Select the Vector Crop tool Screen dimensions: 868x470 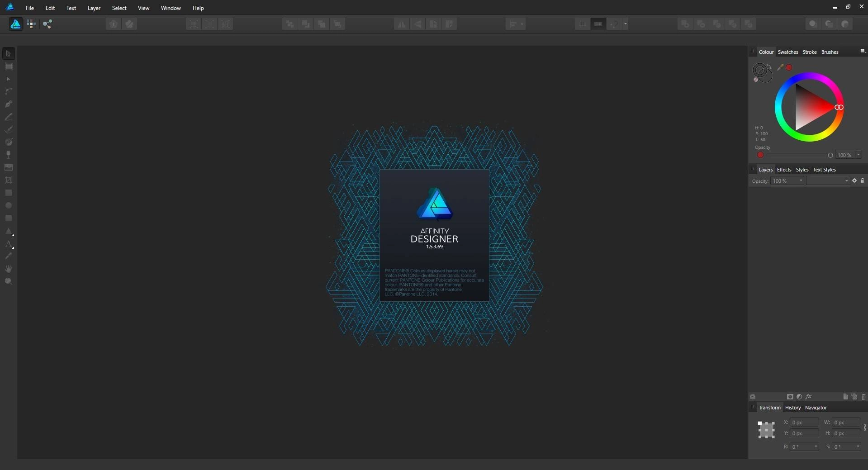[x=8, y=180]
